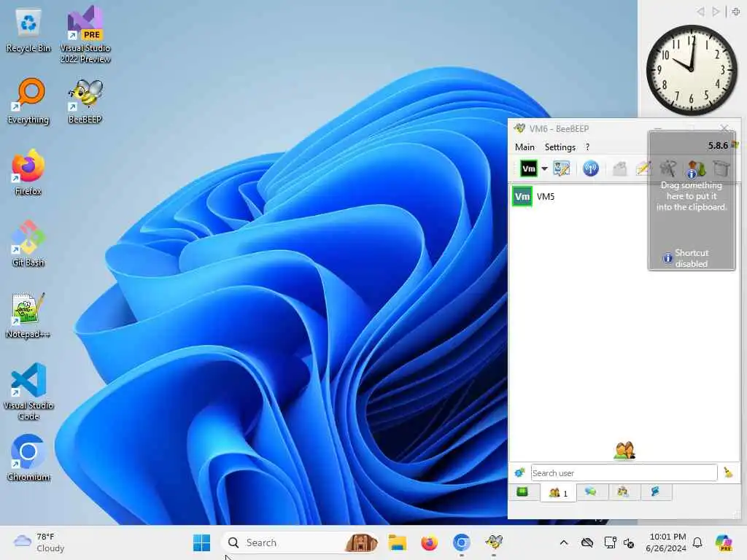This screenshot has width=747, height=560.
Task: Open the Main menu in BeeBEEP
Action: point(525,147)
